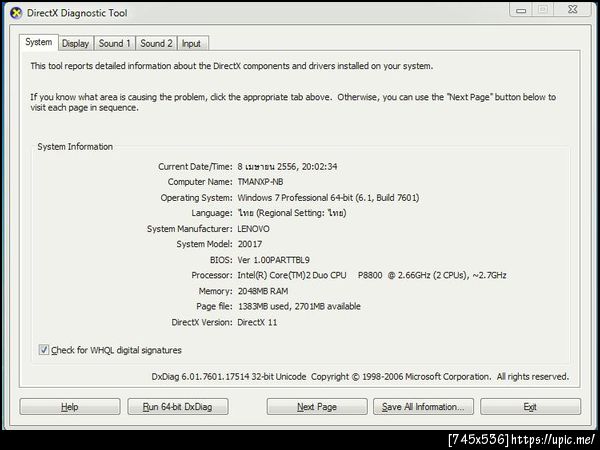Click system manufacturer value LENOVO
The height and width of the screenshot is (450, 600).
coord(253,229)
